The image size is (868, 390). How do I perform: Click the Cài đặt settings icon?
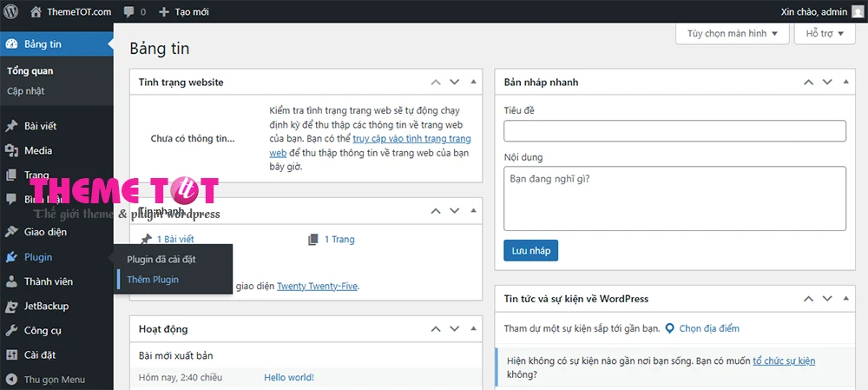tap(11, 355)
